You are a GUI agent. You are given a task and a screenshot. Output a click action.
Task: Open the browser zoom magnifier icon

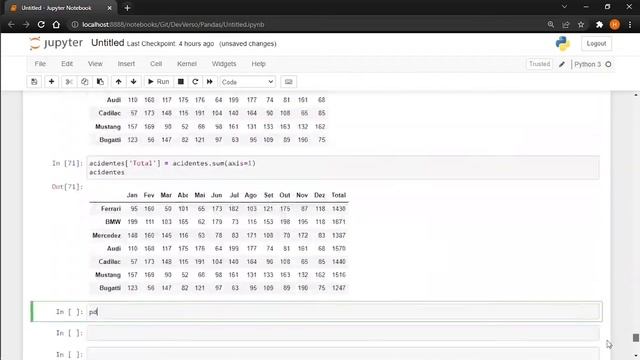551,24
